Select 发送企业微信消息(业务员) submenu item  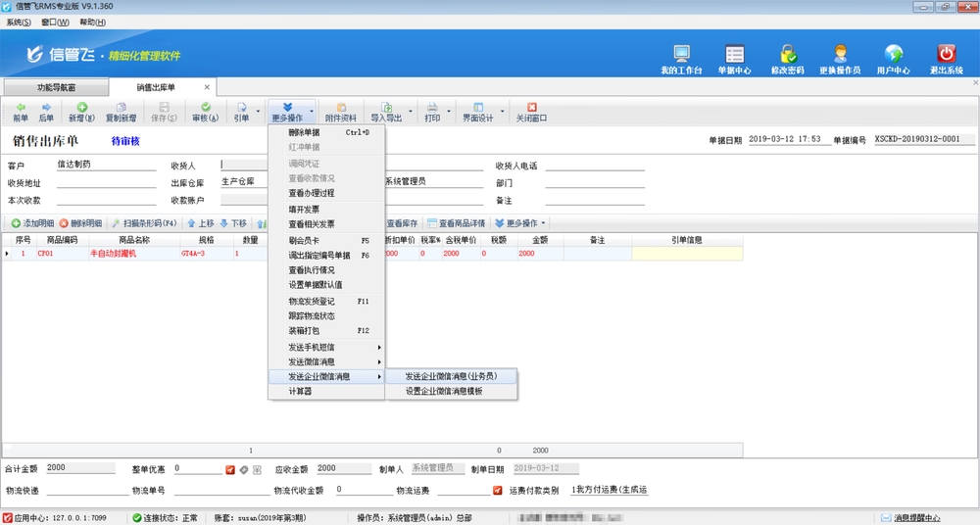[x=451, y=376]
